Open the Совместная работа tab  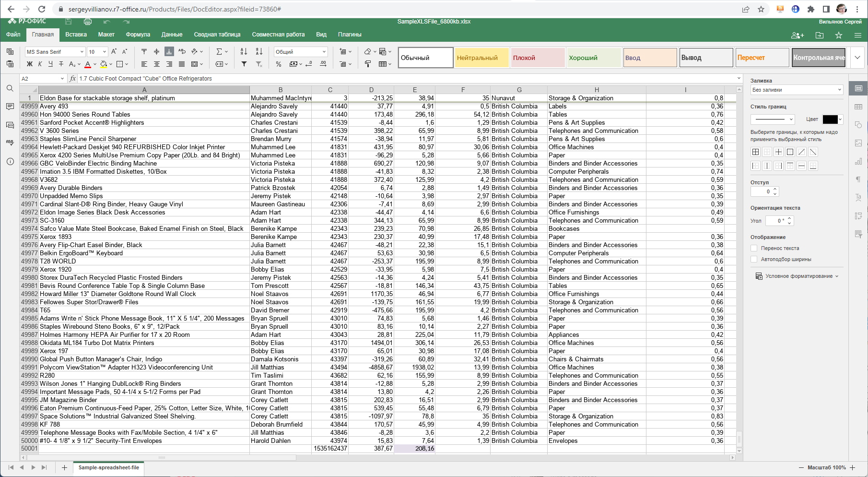(x=278, y=35)
